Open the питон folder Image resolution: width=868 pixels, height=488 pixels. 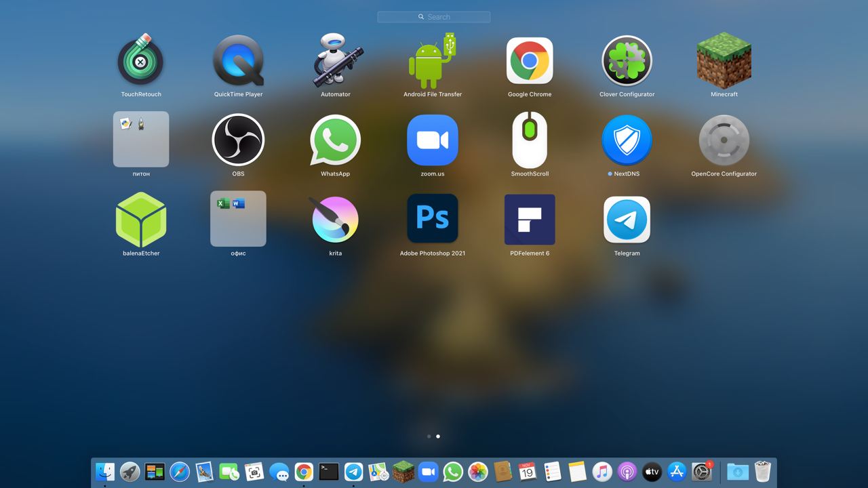[141, 139]
